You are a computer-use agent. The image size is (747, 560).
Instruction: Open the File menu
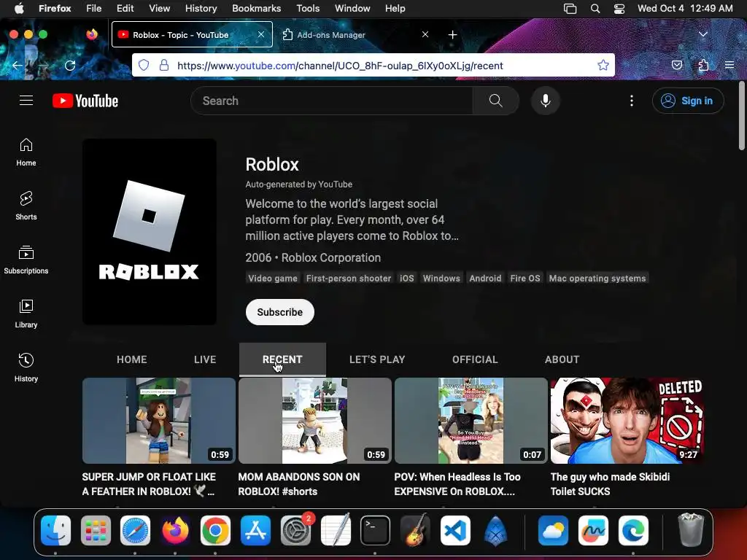[x=94, y=9]
